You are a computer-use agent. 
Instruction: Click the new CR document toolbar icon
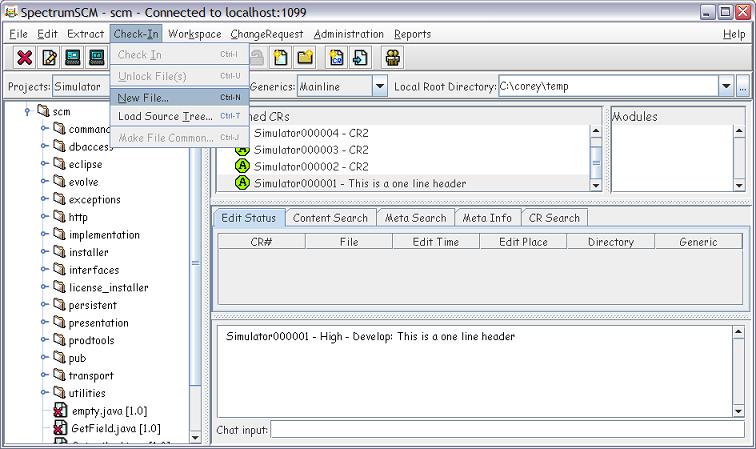[x=337, y=58]
